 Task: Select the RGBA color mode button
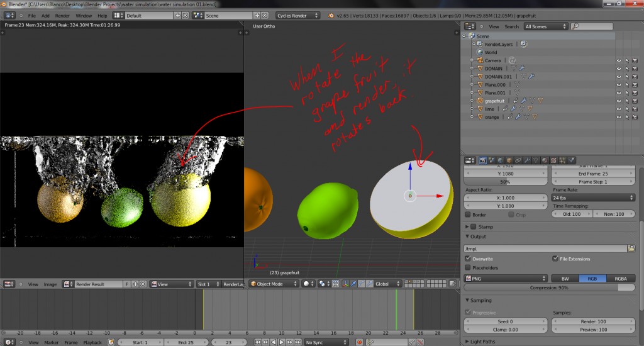[x=621, y=278]
